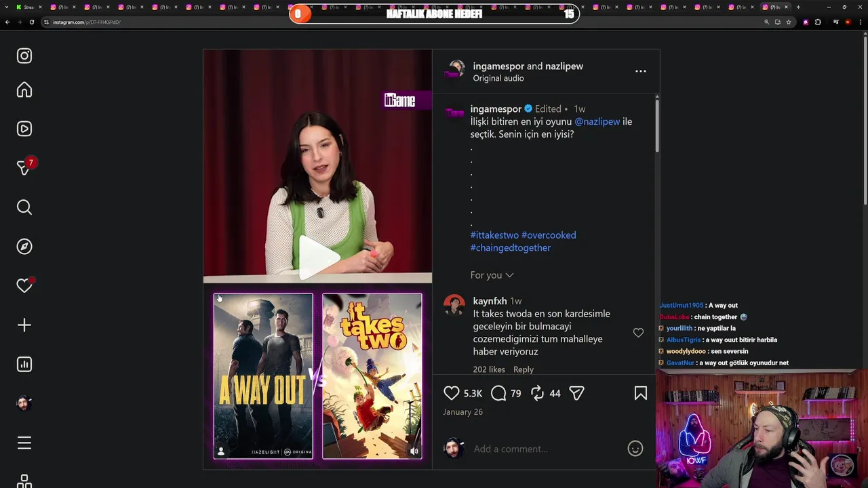Open the @nazlipew mention in caption

tap(597, 122)
